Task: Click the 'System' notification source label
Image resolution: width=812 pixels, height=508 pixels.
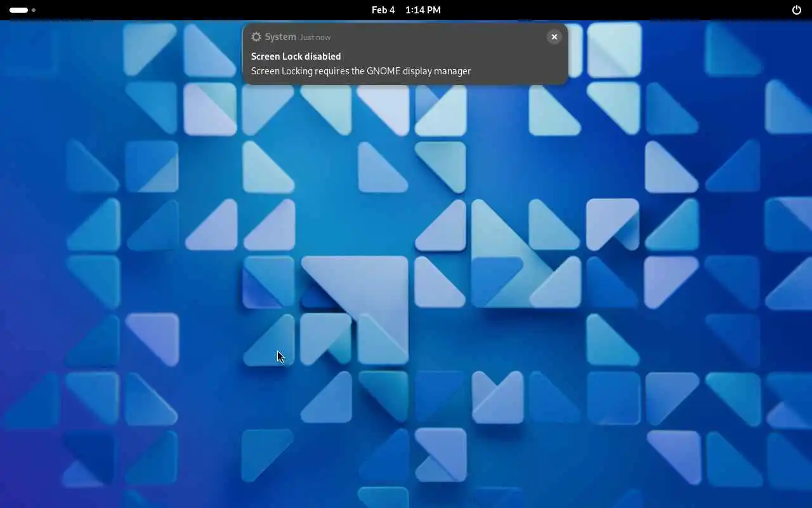Action: click(x=280, y=37)
